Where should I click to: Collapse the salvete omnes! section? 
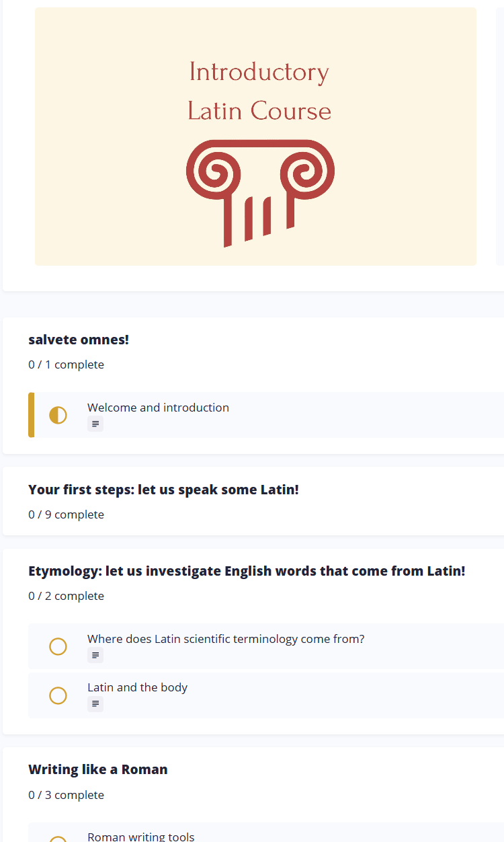pos(79,340)
